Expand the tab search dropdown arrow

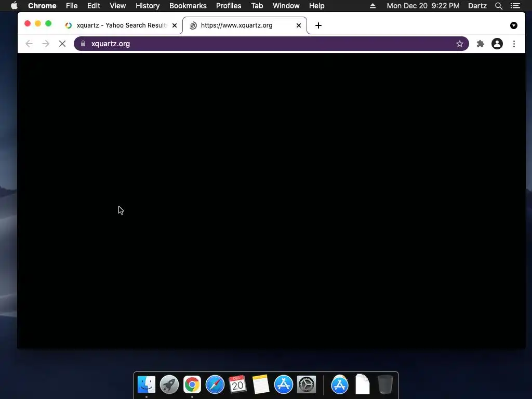pos(514,25)
